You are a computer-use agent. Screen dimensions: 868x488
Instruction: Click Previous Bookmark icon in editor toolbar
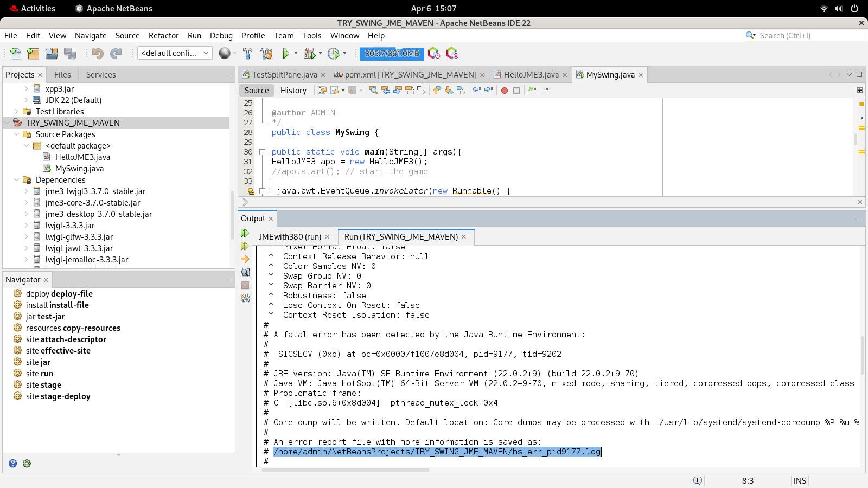click(x=437, y=91)
